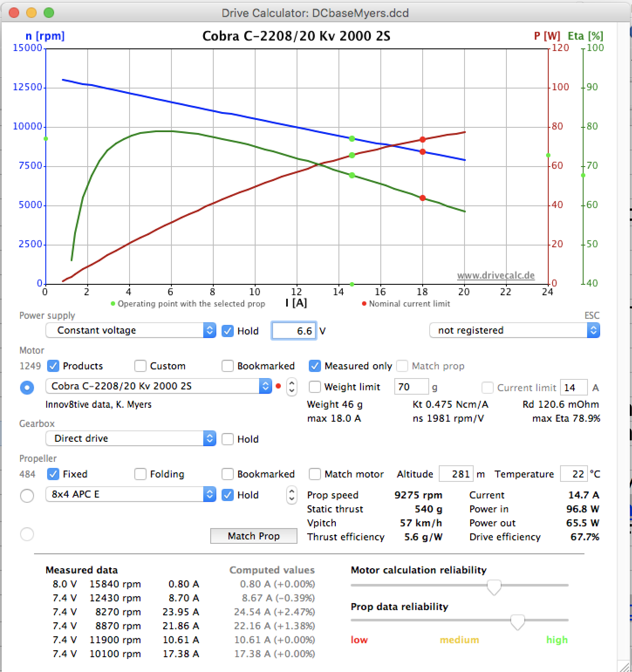Toggle the Fixed propeller checkbox
632x672 pixels.
pyautogui.click(x=53, y=474)
